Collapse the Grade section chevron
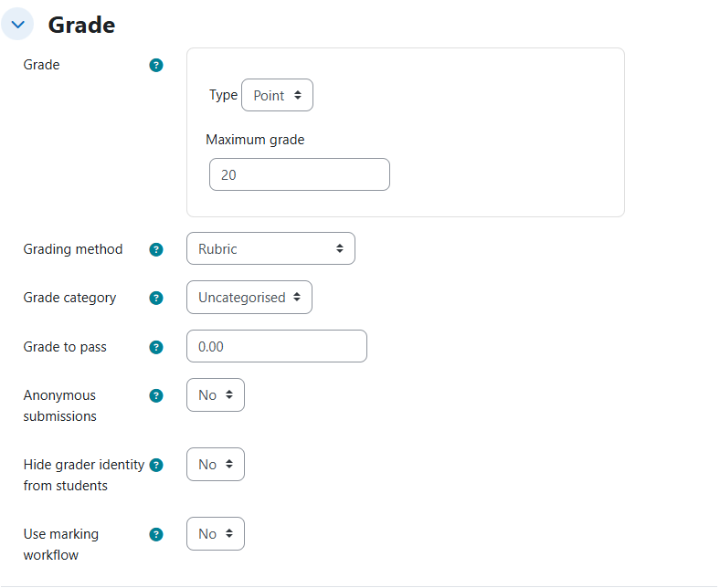The height and width of the screenshot is (588, 720). coord(17,25)
